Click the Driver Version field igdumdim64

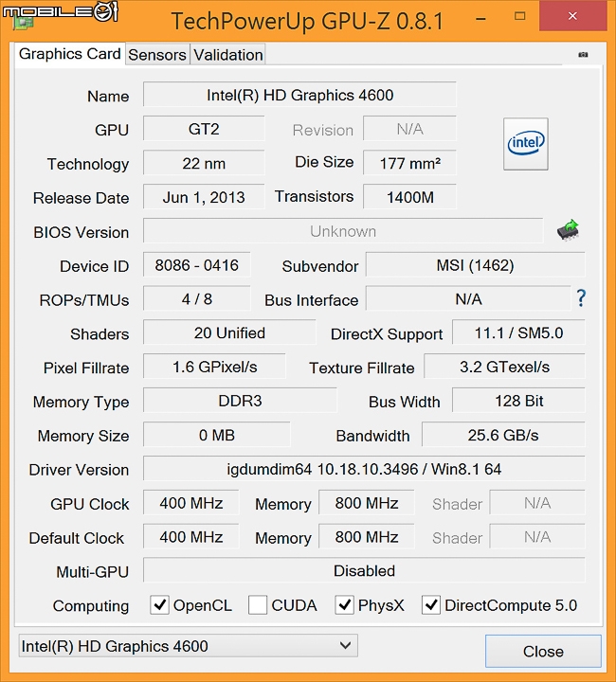click(364, 469)
